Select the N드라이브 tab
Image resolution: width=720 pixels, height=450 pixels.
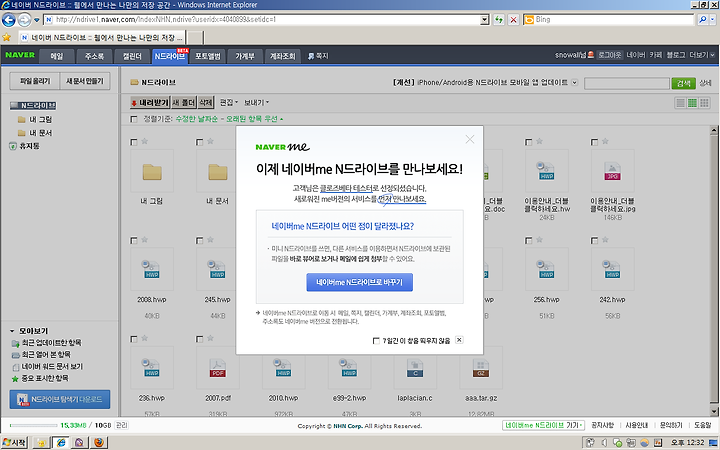169,56
